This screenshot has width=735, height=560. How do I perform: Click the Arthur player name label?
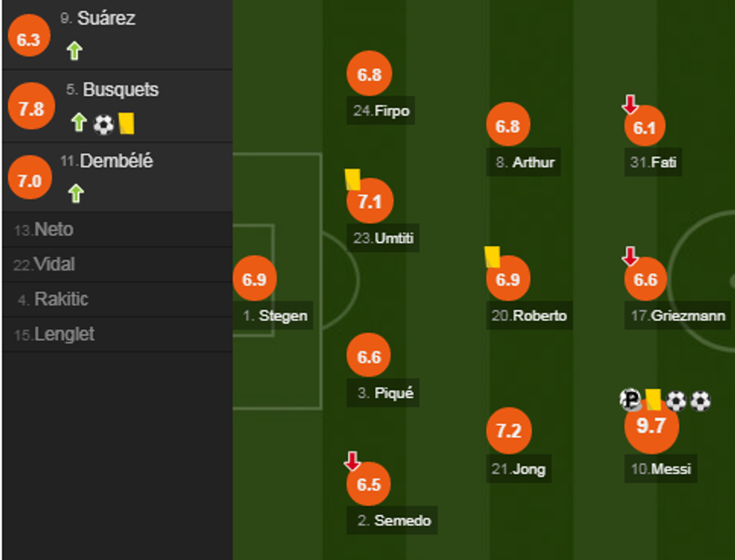pos(525,162)
